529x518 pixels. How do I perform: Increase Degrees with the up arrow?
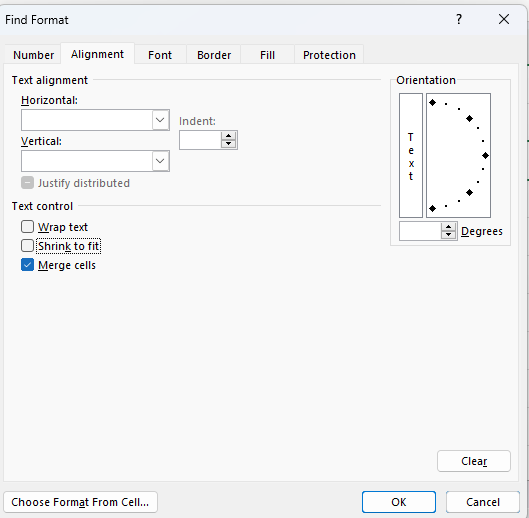(448, 227)
